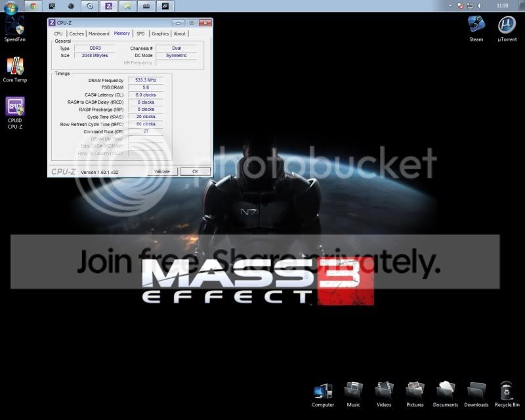The height and width of the screenshot is (420, 525).
Task: Click the CPU-Z taskbar button
Action: [x=108, y=6]
